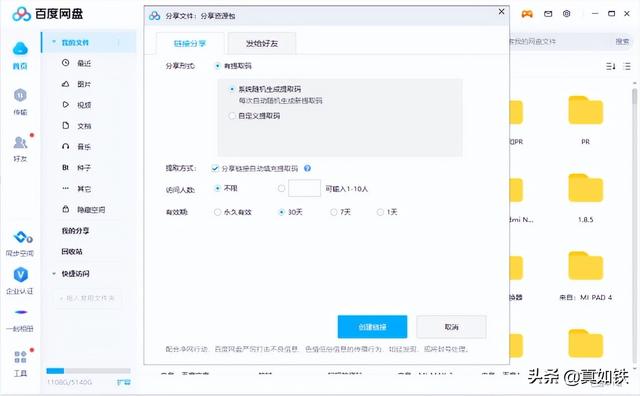Click 每次自动随机生成新提取码 description text
The image size is (640, 396).
280,100
